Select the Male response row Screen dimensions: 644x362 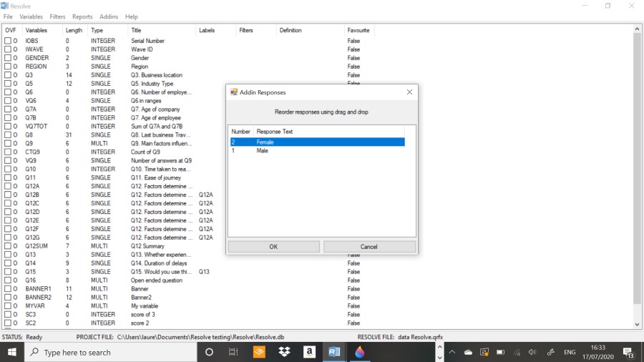pyautogui.click(x=317, y=151)
